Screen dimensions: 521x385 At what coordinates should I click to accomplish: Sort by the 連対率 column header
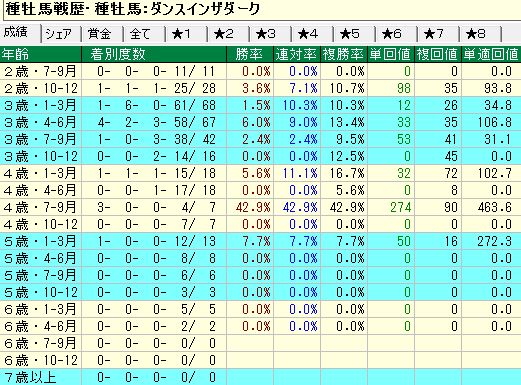pyautogui.click(x=297, y=54)
